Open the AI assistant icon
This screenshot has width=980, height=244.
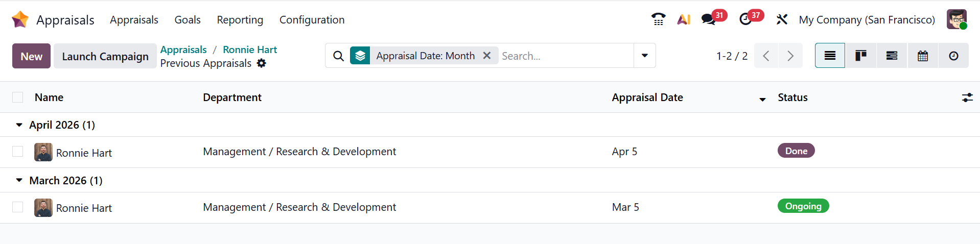tap(684, 19)
